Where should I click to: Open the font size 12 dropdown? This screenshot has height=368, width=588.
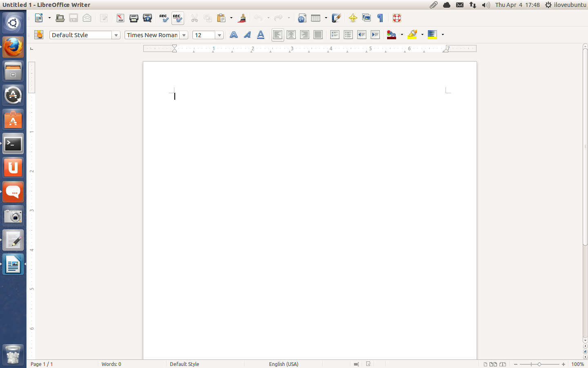pyautogui.click(x=219, y=35)
